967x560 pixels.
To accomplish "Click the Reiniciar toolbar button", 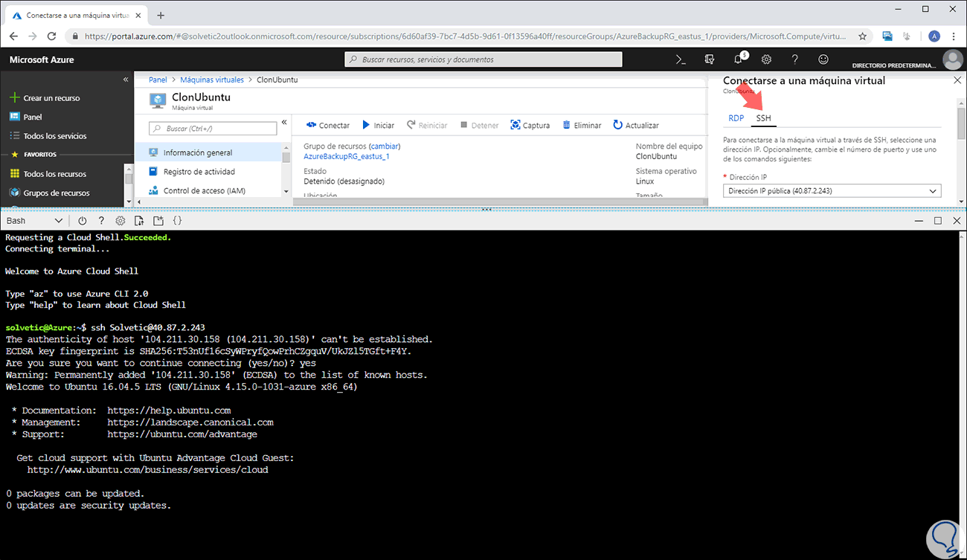I will pyautogui.click(x=426, y=126).
